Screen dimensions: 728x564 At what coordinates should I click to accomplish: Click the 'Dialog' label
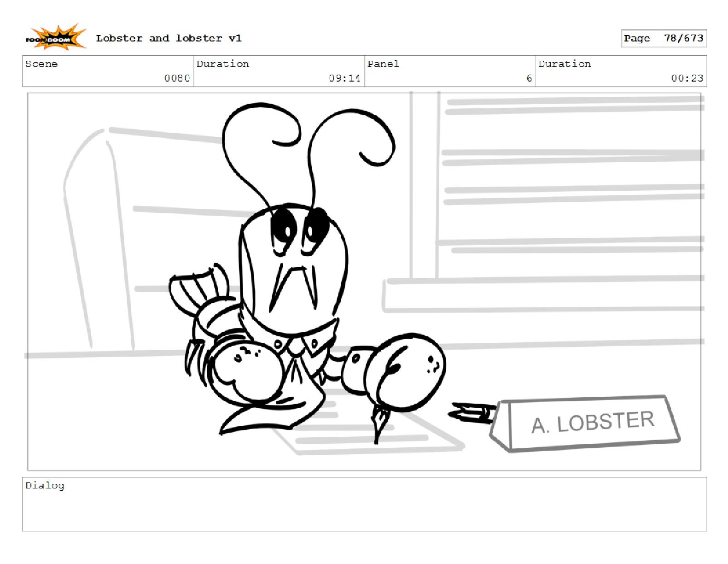[x=45, y=486]
